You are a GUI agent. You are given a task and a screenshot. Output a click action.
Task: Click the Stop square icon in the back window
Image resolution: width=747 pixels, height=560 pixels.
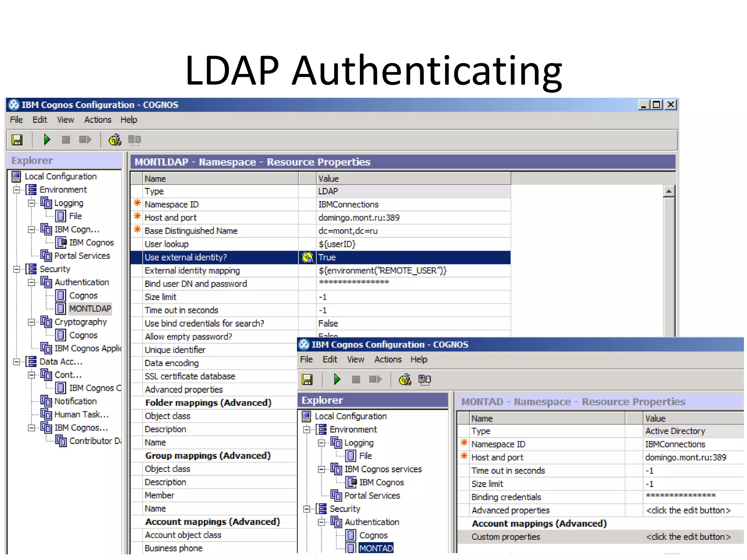point(66,140)
